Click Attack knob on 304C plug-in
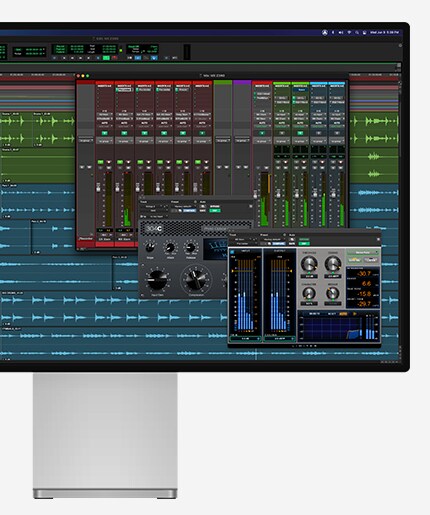The width and height of the screenshot is (430, 515). click(170, 248)
